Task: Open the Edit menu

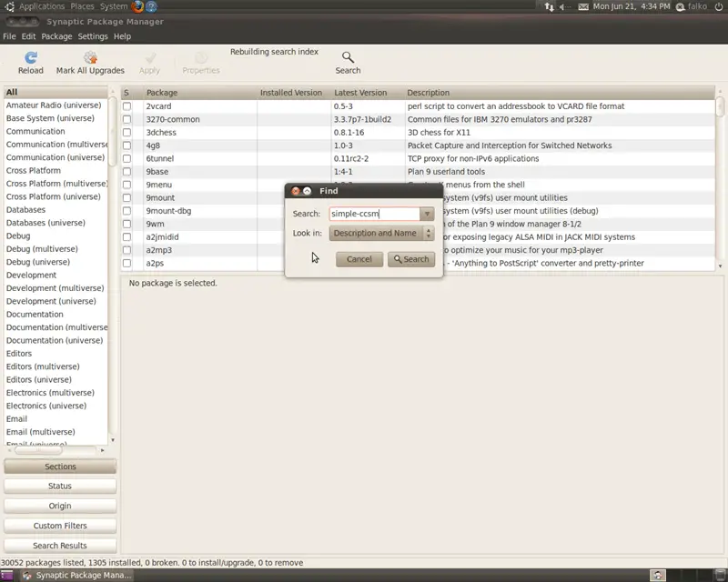Action: pyautogui.click(x=28, y=36)
